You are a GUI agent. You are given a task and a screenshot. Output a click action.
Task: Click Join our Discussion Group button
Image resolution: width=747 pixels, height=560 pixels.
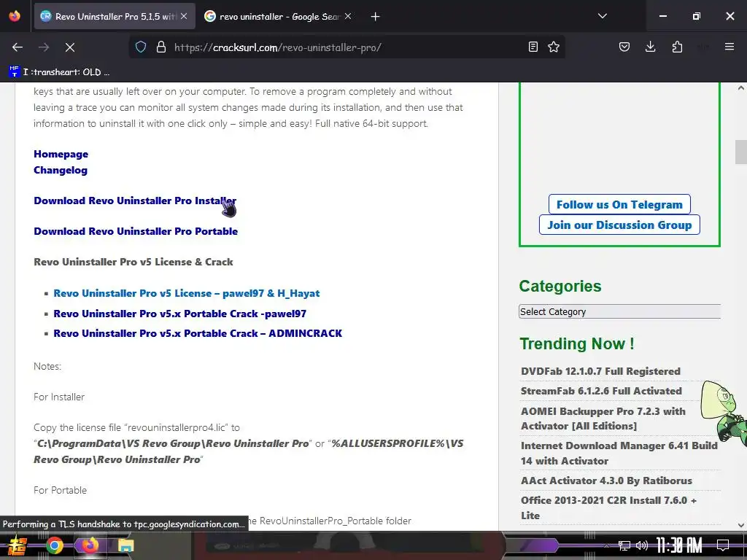(619, 225)
